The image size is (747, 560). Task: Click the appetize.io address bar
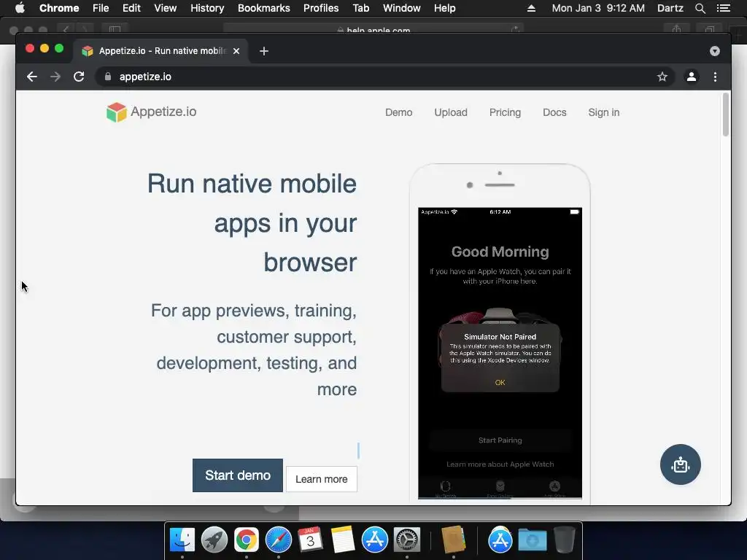pos(385,77)
